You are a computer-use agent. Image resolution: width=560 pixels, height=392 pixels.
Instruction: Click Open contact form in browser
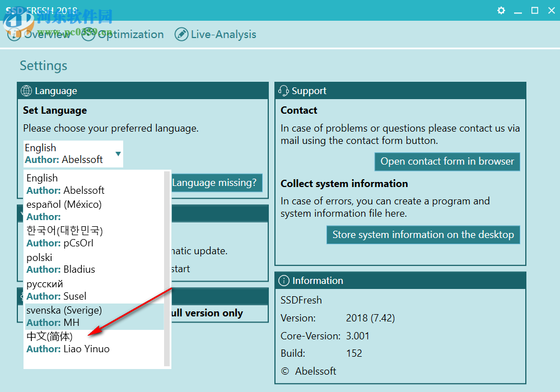pyautogui.click(x=447, y=161)
